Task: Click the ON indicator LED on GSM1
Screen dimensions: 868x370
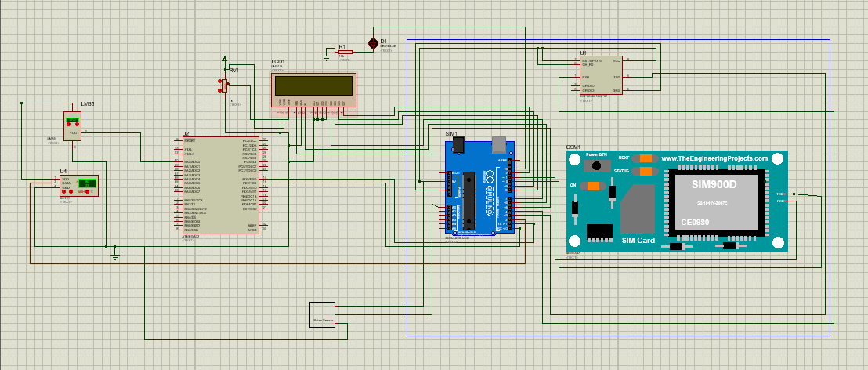Action: click(x=593, y=186)
